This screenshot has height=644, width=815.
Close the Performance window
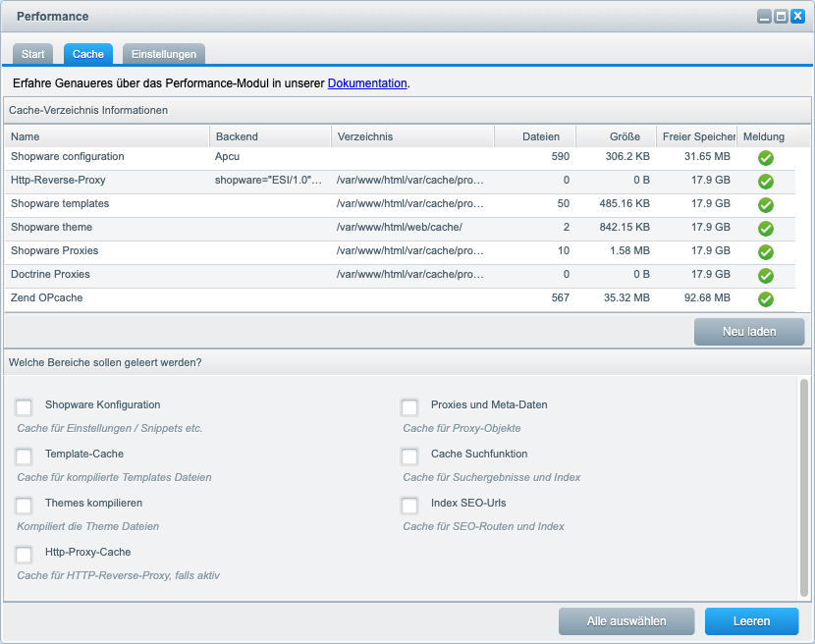pyautogui.click(x=797, y=17)
